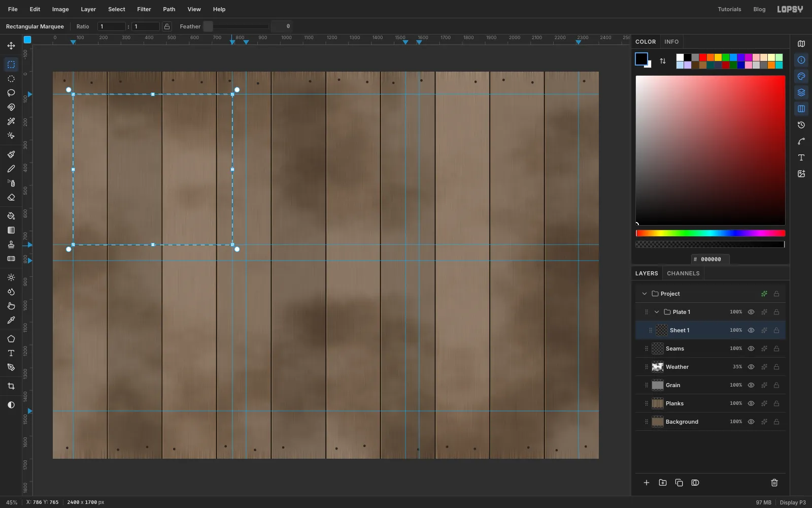The width and height of the screenshot is (812, 508).
Task: Select the Elliptical Marquee tool
Action: [11, 79]
